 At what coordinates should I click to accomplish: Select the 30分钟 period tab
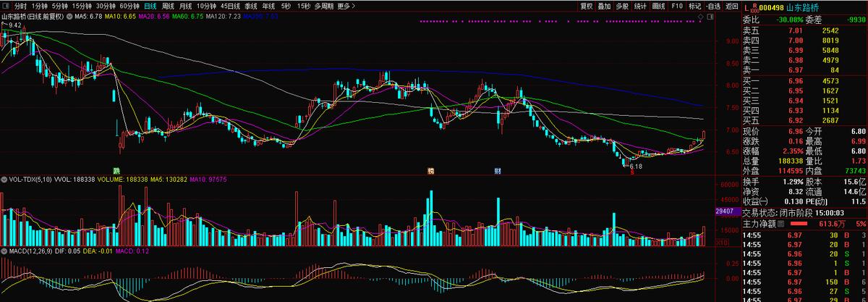tap(106, 6)
